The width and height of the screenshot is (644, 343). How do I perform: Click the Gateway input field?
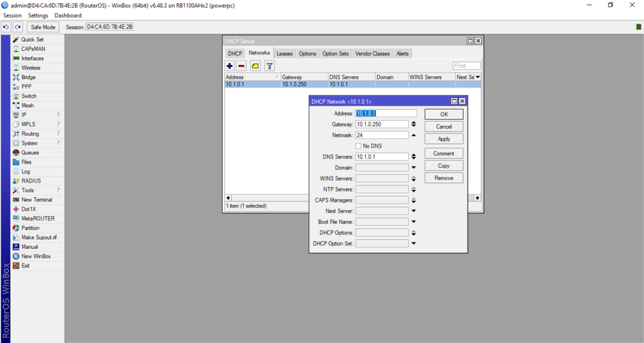pyautogui.click(x=382, y=124)
